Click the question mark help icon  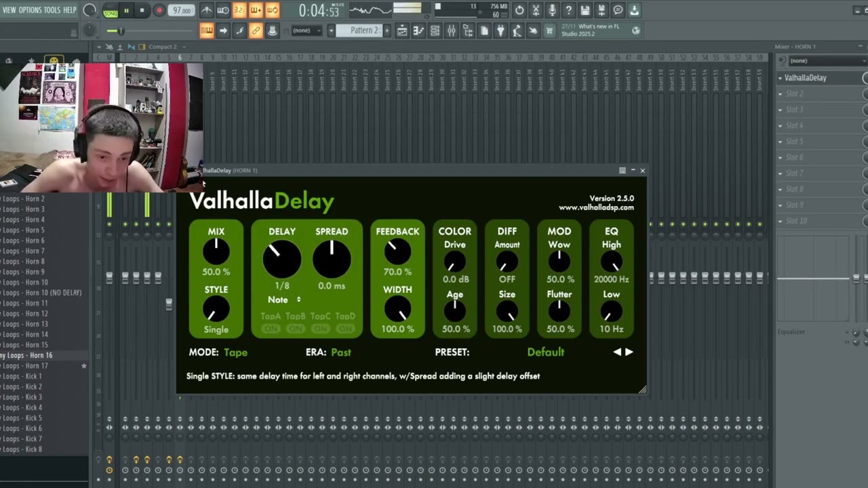568,10
